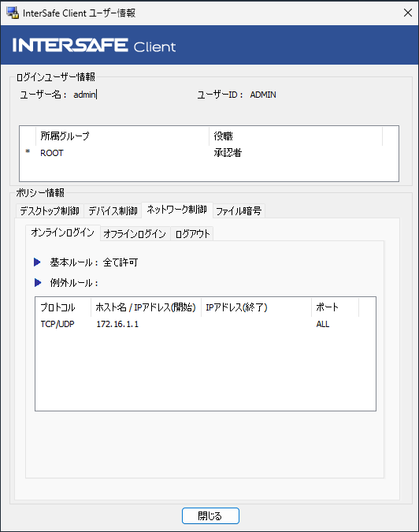Screen dimensions: 419x532
Task: Click the ホスト名 / IPアドレス(開始) column header
Action: [146, 307]
